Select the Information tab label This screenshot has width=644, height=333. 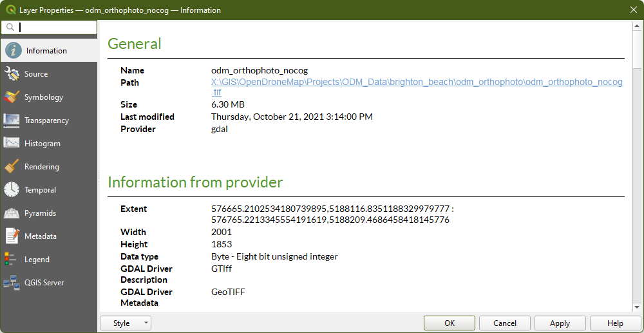click(x=46, y=51)
